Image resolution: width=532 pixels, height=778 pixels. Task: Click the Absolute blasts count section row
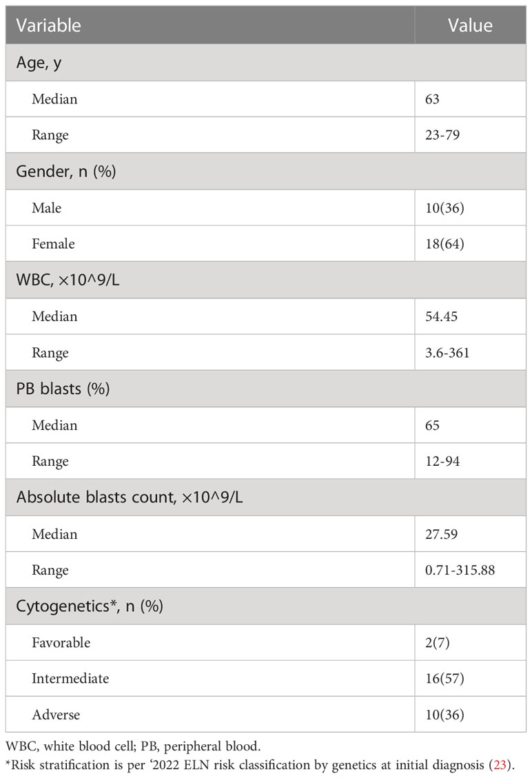[x=266, y=497]
